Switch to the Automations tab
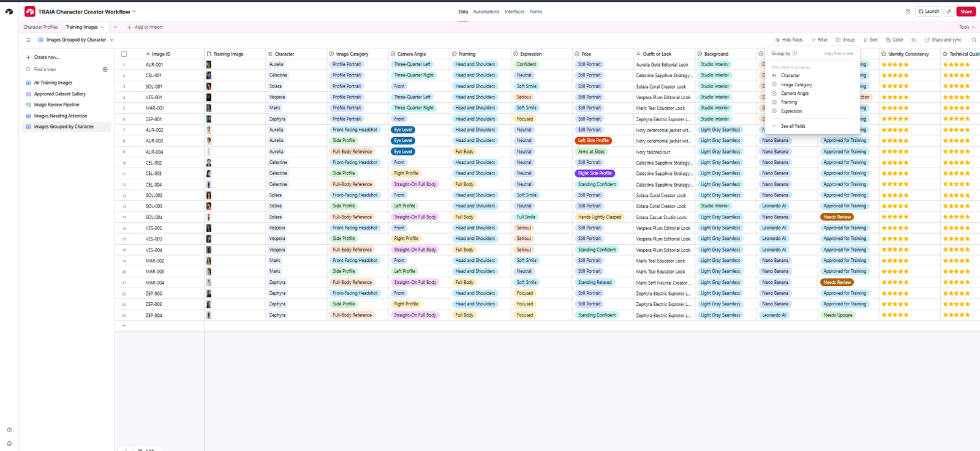Image resolution: width=980 pixels, height=451 pixels. 486,12
